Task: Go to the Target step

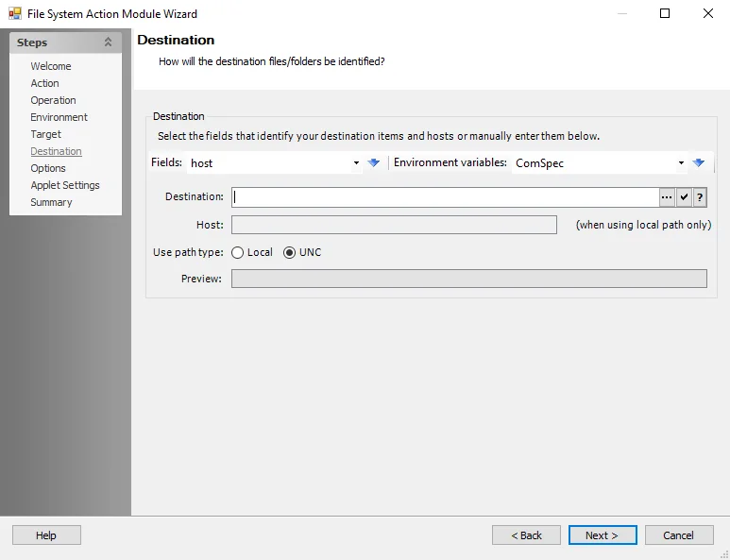Action: click(x=45, y=134)
